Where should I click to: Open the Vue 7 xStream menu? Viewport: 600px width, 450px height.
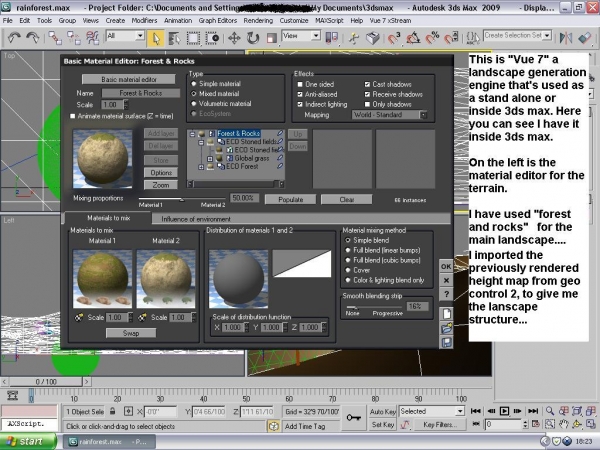[390, 20]
